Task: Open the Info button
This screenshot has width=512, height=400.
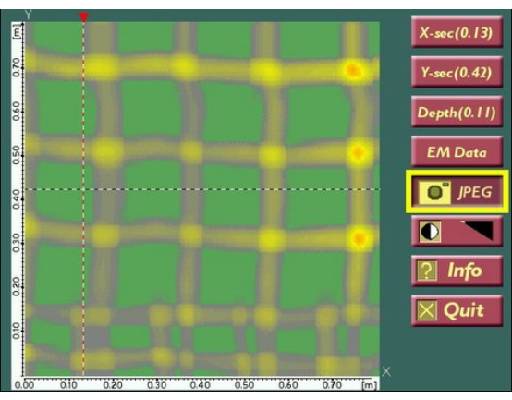Action: tap(457, 271)
